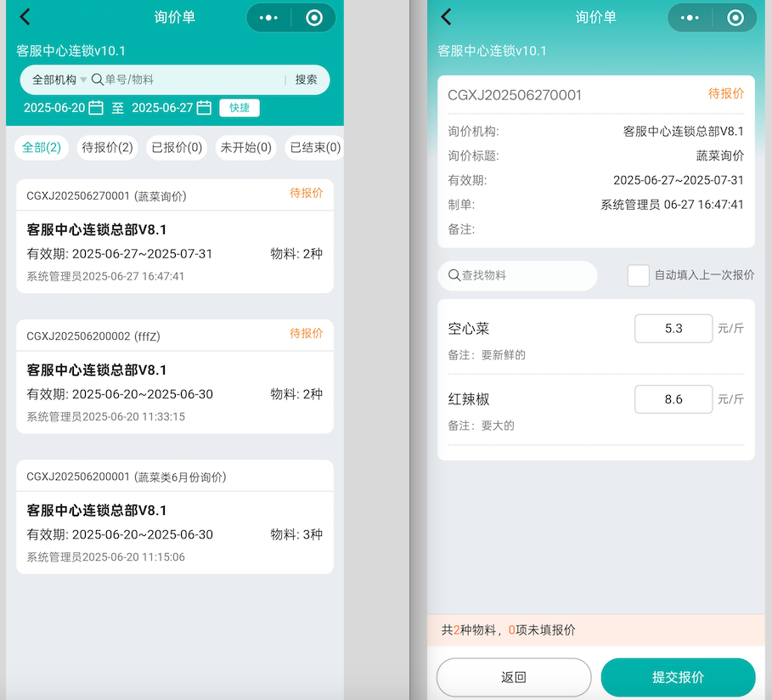Edit the 红辣椒 price field
Viewport: 772px width, 700px height.
click(x=673, y=399)
